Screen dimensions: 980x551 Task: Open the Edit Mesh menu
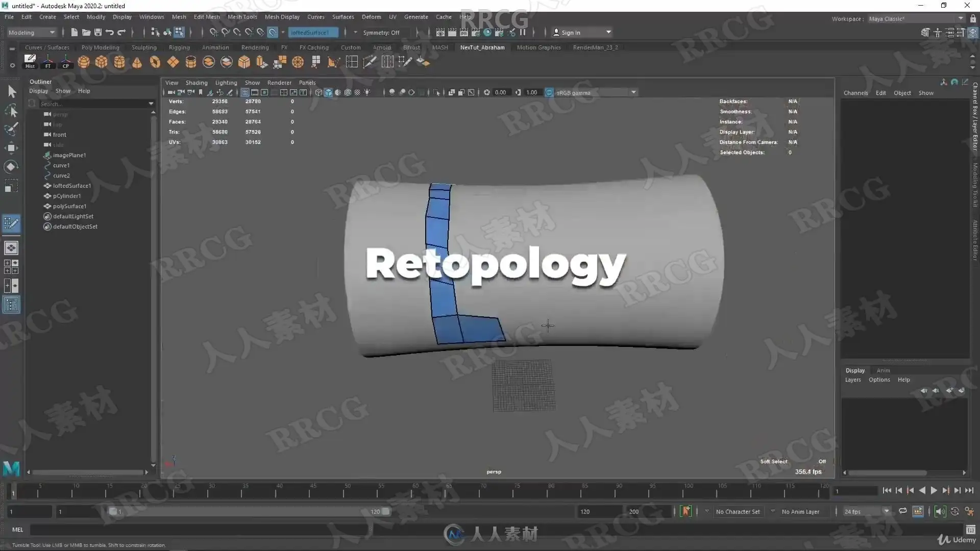click(207, 17)
